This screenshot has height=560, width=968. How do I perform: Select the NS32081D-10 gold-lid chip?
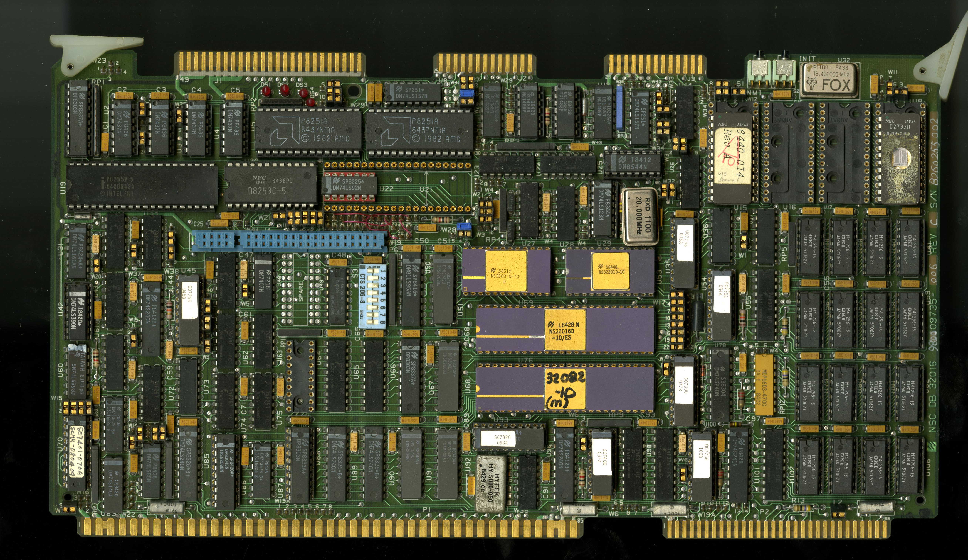click(x=506, y=271)
